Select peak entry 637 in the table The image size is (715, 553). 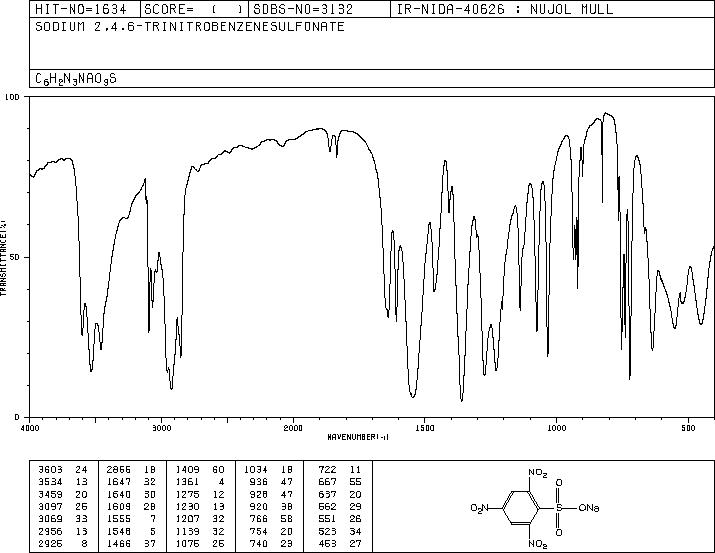340,494
